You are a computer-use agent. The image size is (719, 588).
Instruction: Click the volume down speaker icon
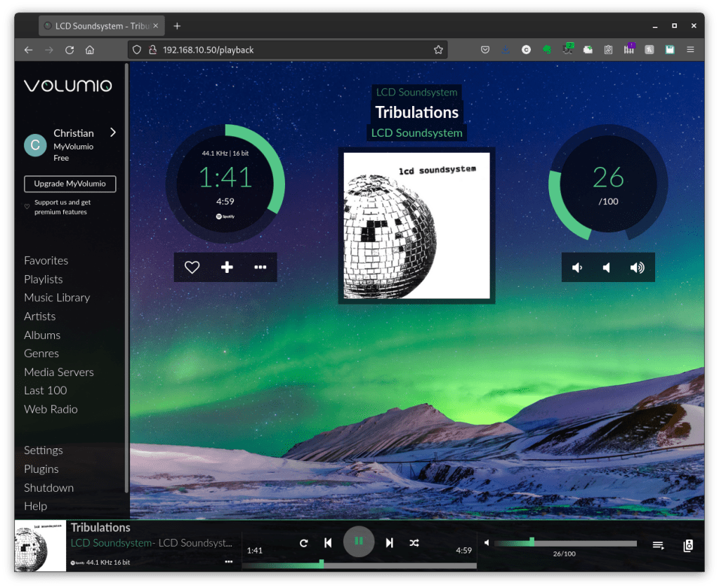(x=577, y=267)
